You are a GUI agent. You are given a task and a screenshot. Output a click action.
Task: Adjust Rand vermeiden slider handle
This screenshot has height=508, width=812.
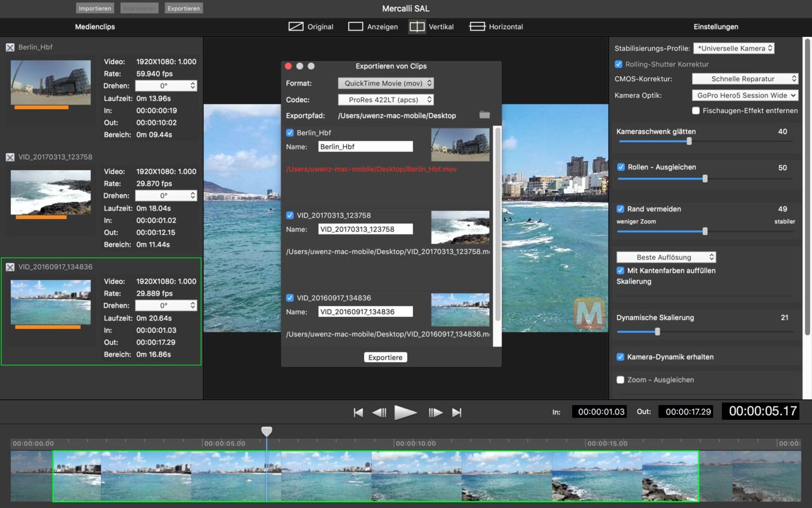click(x=705, y=232)
